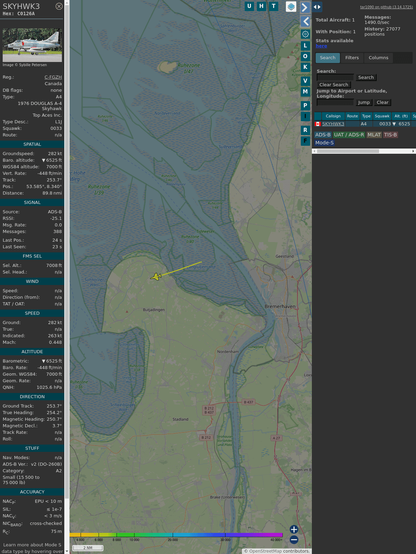
Task: Zoom in the map with plus
Action: click(294, 529)
